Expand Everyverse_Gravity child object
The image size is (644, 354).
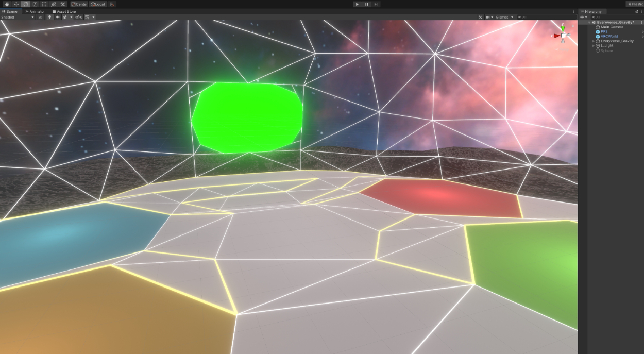[593, 41]
